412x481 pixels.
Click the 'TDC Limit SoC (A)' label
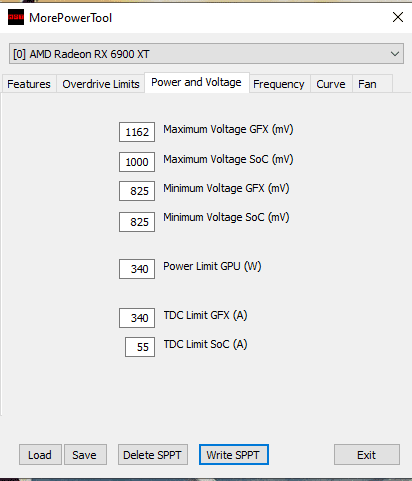pyautogui.click(x=205, y=344)
